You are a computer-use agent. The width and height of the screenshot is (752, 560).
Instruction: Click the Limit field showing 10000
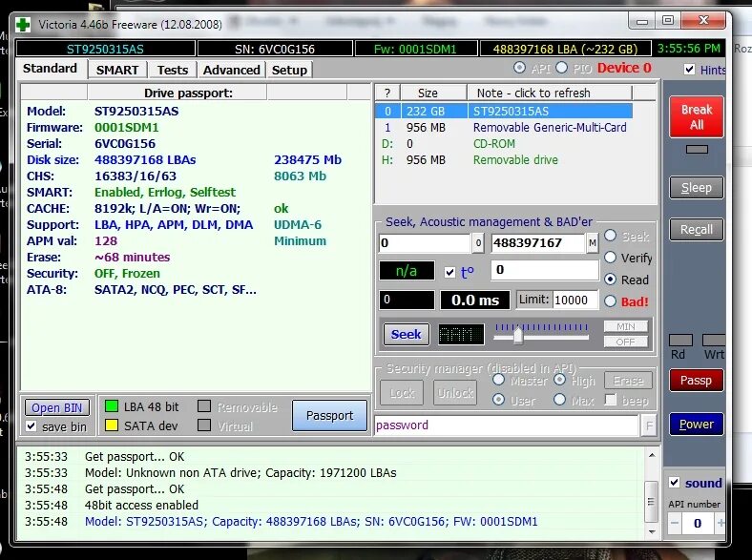pos(575,301)
